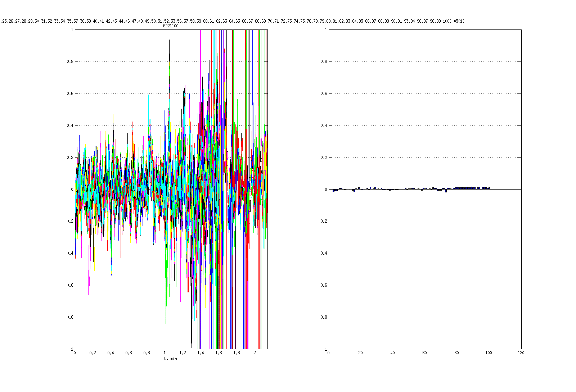
Task: Click the -0.8 y-axis tick label of right plot
Action: (323, 317)
